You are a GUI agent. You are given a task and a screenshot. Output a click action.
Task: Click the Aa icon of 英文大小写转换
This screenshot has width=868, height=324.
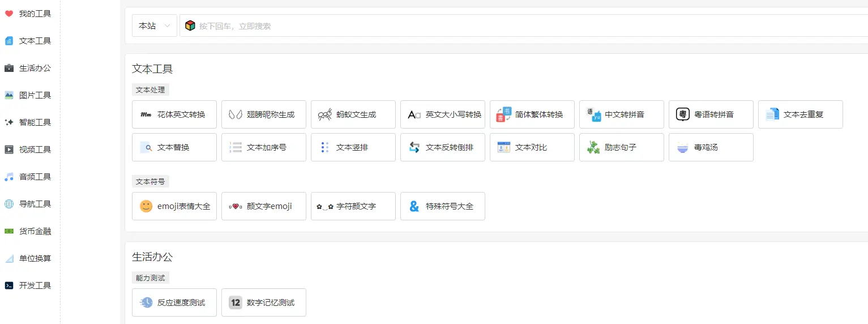click(414, 114)
